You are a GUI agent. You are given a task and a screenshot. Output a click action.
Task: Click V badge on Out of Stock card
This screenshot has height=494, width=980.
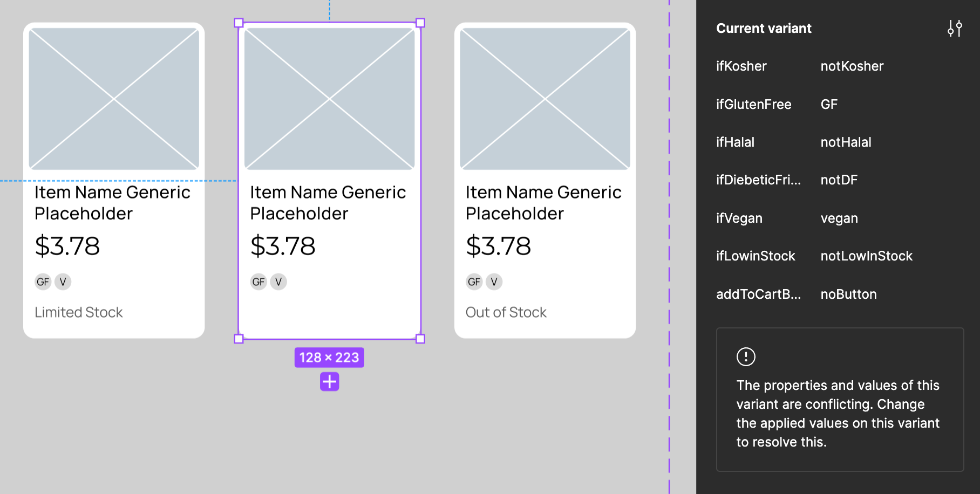click(494, 282)
